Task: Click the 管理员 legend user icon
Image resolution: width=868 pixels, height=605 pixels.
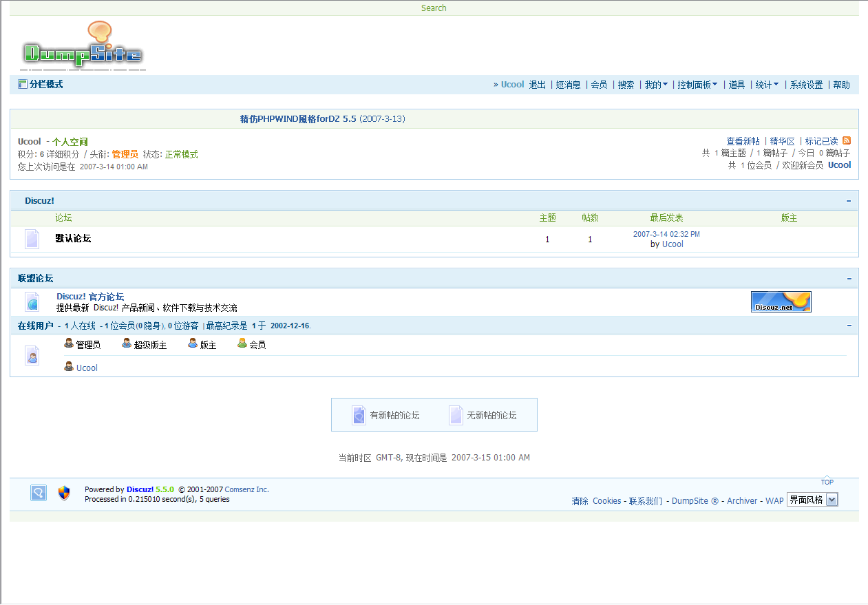Action: 69,343
